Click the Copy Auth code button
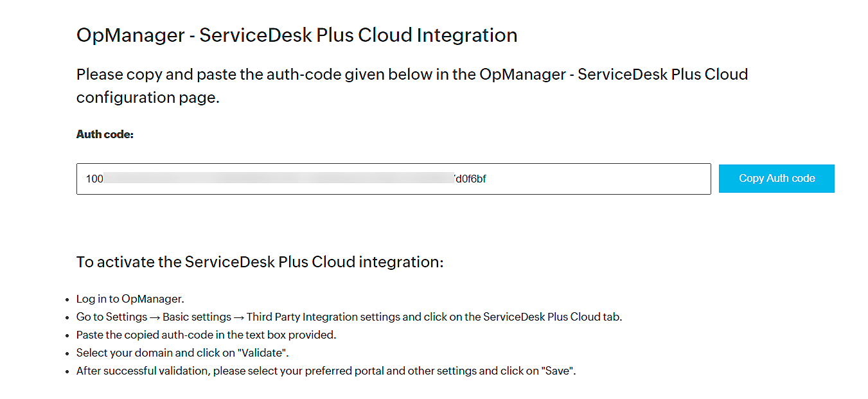868x399 pixels. pos(776,179)
